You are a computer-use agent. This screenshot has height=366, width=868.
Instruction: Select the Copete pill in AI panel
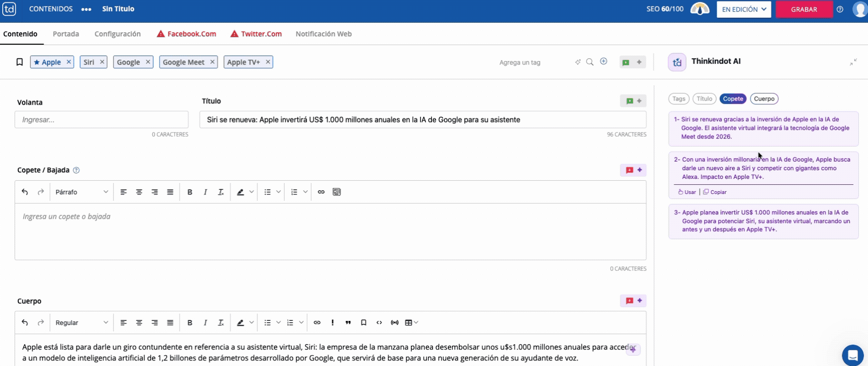click(x=733, y=99)
